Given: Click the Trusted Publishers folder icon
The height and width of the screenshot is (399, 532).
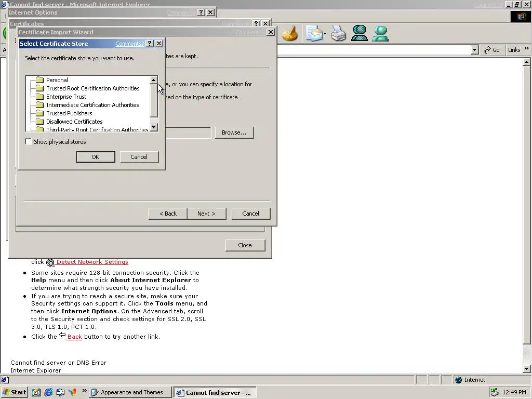Looking at the screenshot, I should 40,113.
